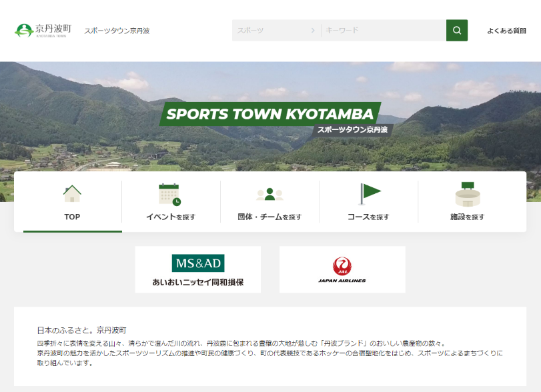This screenshot has height=392, width=541.
Task: Click the calendar icon for events
Action: [x=170, y=194]
